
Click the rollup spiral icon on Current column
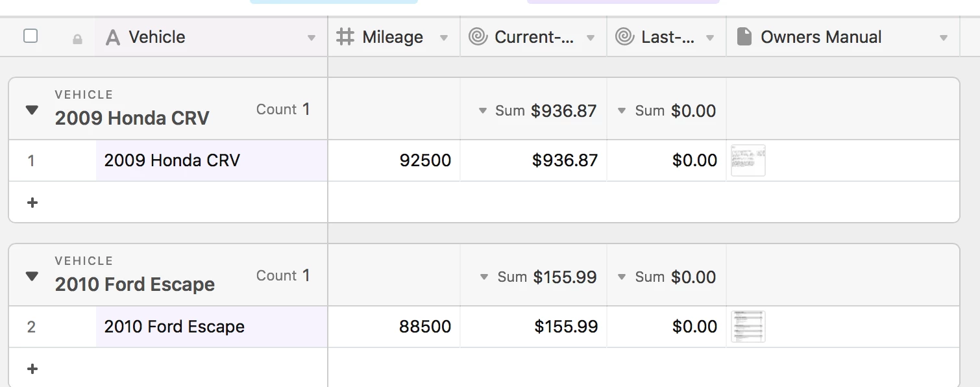coord(478,37)
